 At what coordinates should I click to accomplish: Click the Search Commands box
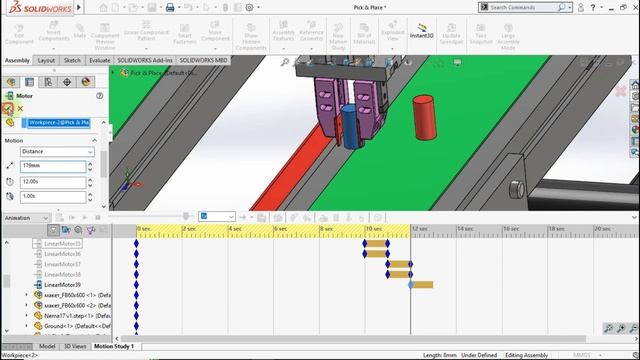point(525,7)
